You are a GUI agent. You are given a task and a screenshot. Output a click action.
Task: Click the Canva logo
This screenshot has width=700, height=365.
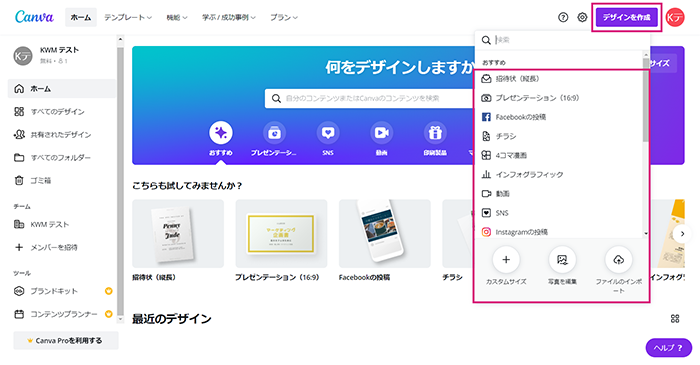click(x=34, y=17)
